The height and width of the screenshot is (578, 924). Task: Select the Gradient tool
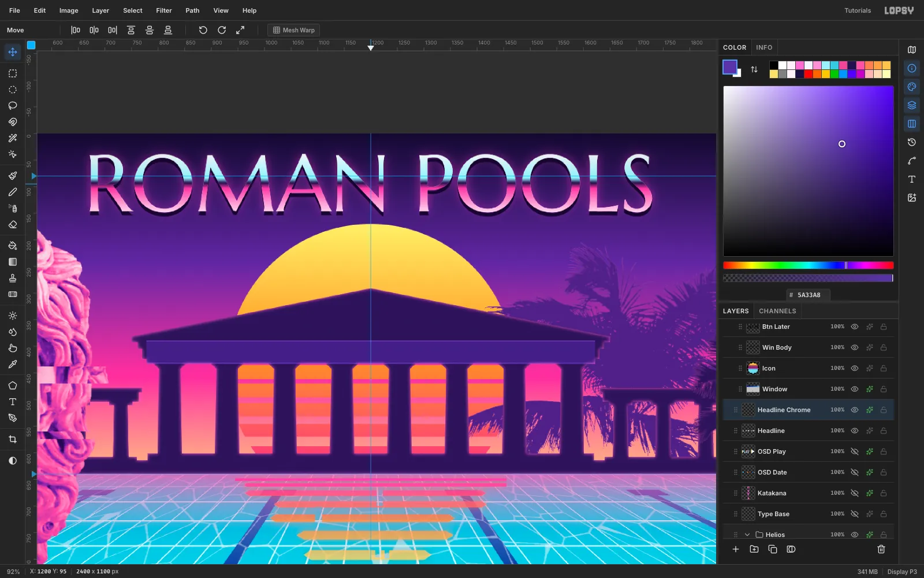click(13, 262)
